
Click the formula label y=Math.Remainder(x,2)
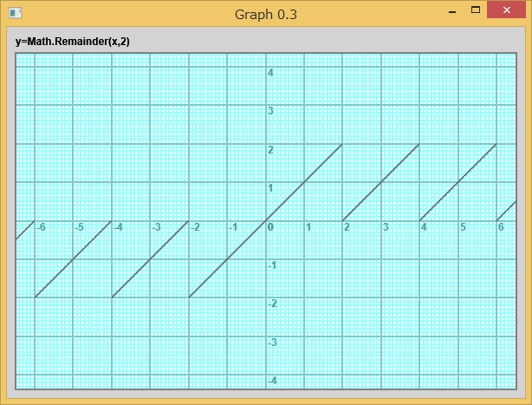(x=72, y=42)
